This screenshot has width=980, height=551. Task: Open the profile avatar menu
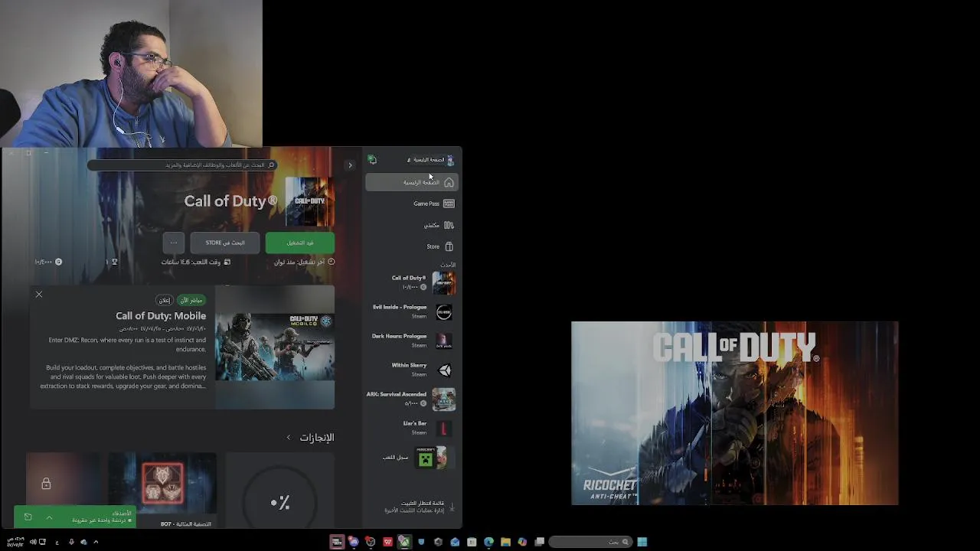(450, 160)
